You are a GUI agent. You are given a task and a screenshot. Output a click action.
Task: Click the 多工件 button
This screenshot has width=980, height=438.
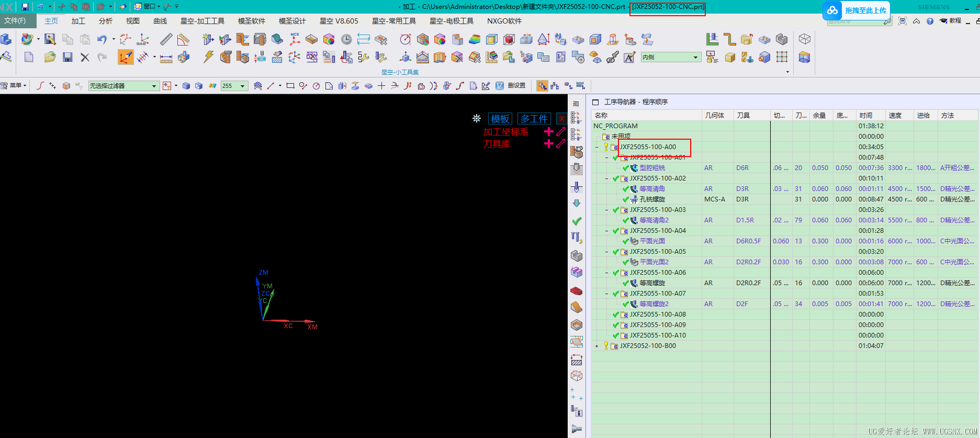coord(534,119)
